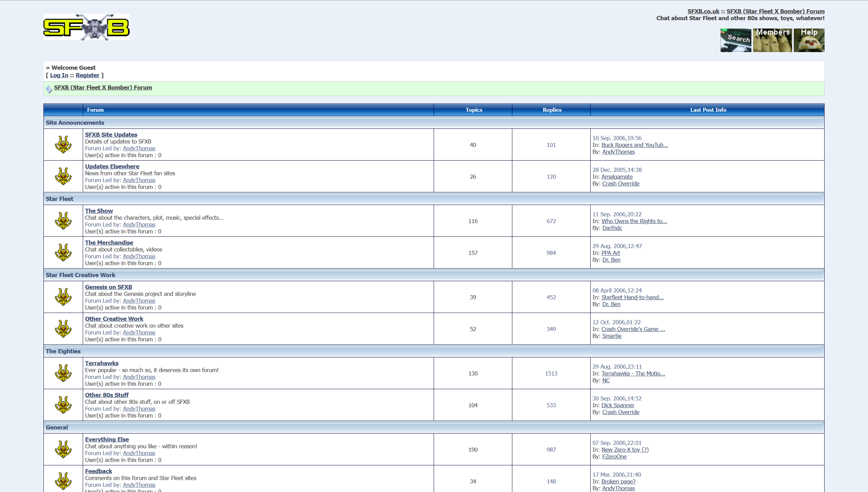This screenshot has height=492, width=868.
Task: Open the Feedback forum
Action: pos(98,471)
